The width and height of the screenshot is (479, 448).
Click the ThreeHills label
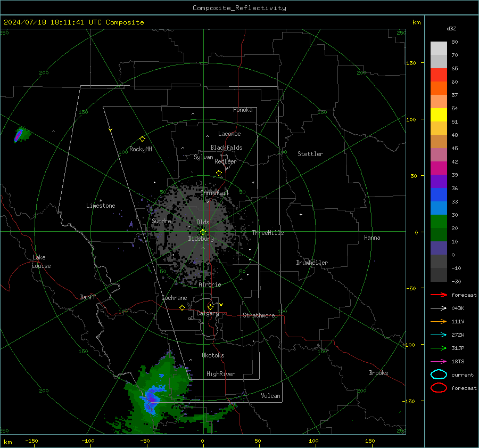click(x=268, y=233)
